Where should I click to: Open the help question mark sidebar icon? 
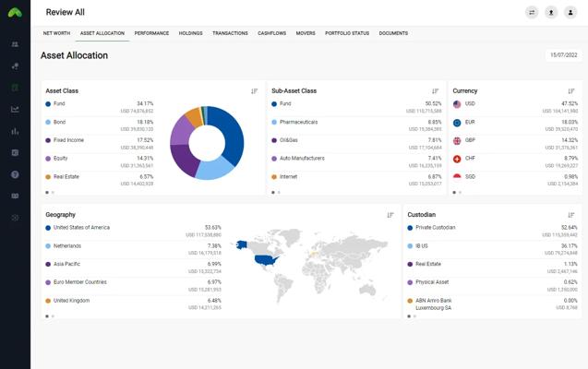click(x=15, y=174)
